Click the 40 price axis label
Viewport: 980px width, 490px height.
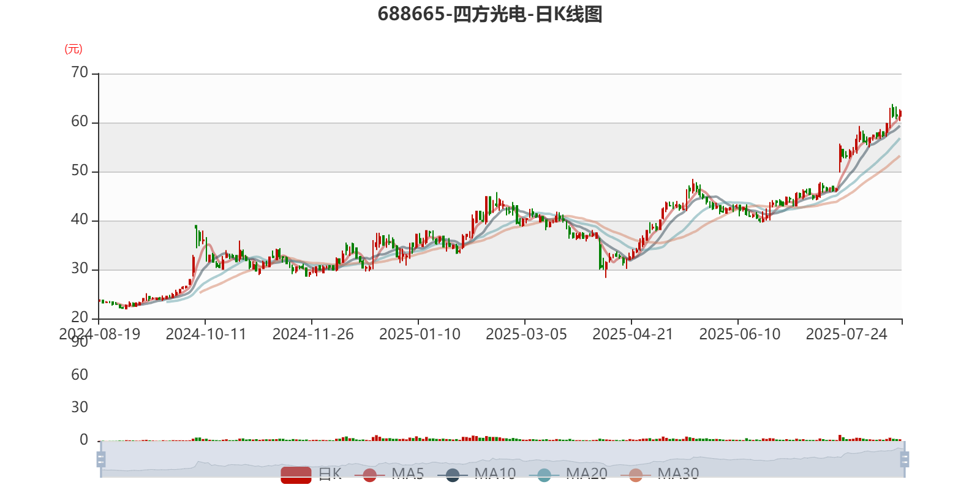point(80,220)
